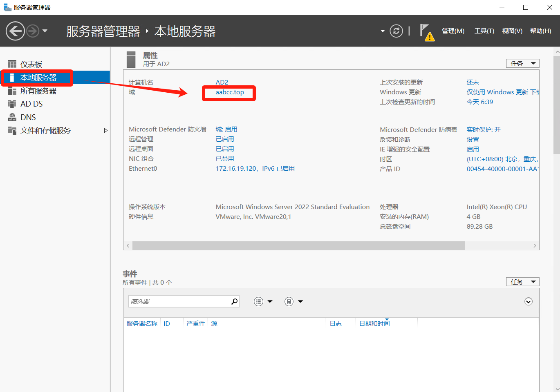Sort events by 日期和时间 column
Screen dimensions: 560x392
pyautogui.click(x=374, y=324)
